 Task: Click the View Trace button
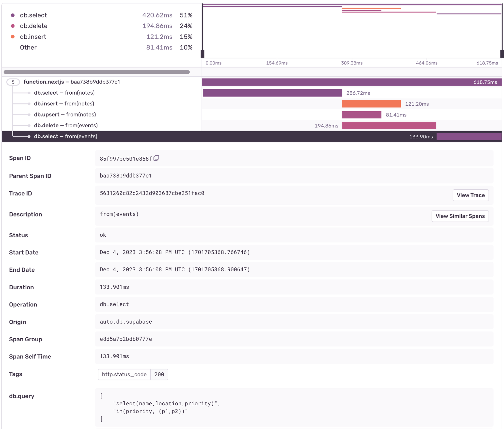[x=470, y=195]
